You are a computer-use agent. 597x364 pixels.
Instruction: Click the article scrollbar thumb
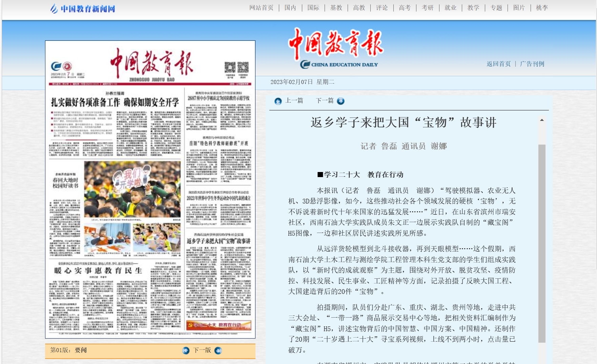coord(542,243)
